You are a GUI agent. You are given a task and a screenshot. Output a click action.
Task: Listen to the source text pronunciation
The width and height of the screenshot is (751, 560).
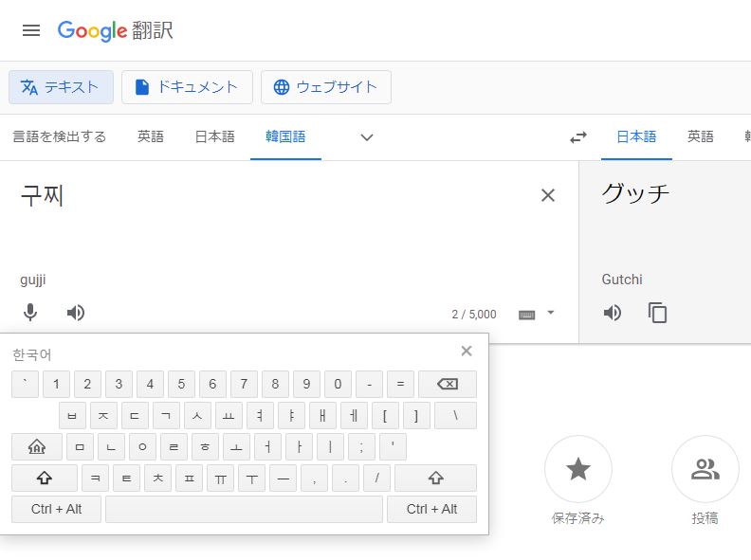[76, 313]
